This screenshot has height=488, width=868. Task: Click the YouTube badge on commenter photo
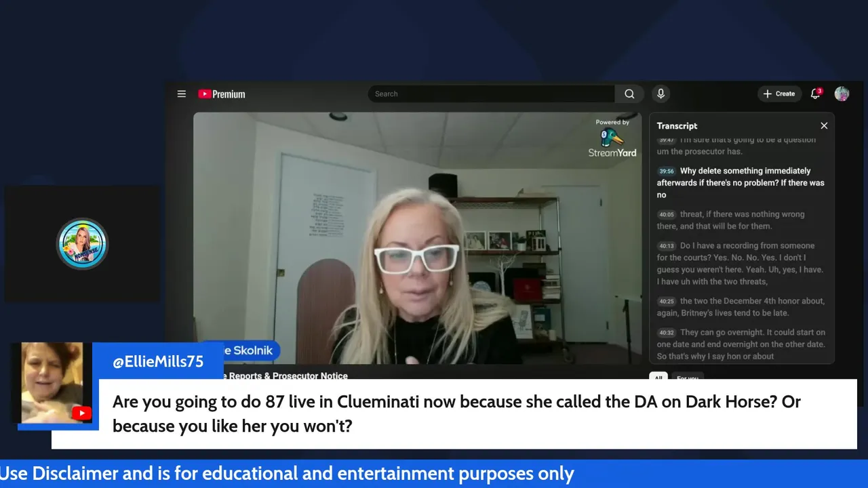tap(82, 413)
